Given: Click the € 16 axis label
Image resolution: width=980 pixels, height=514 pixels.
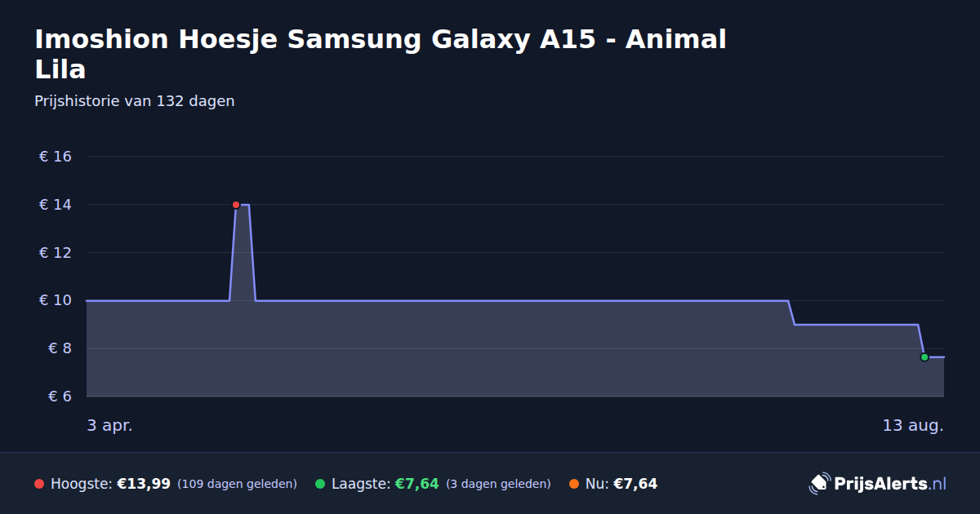Looking at the screenshot, I should (56, 157).
